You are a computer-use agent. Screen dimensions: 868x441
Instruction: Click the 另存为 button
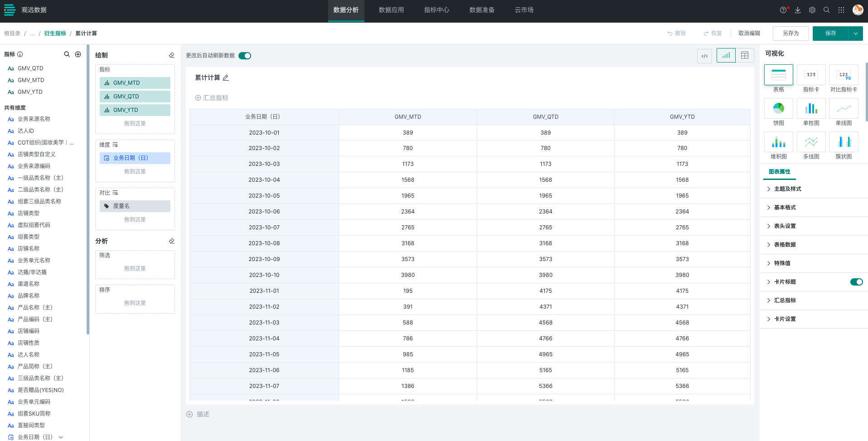click(x=790, y=34)
